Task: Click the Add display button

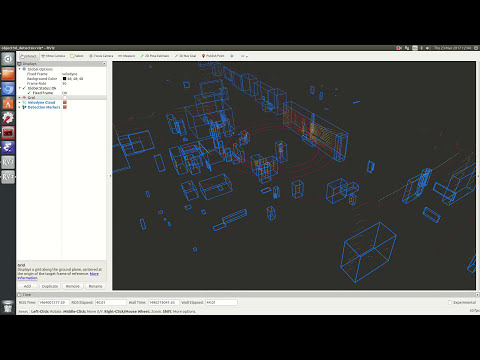Action: coord(27,286)
